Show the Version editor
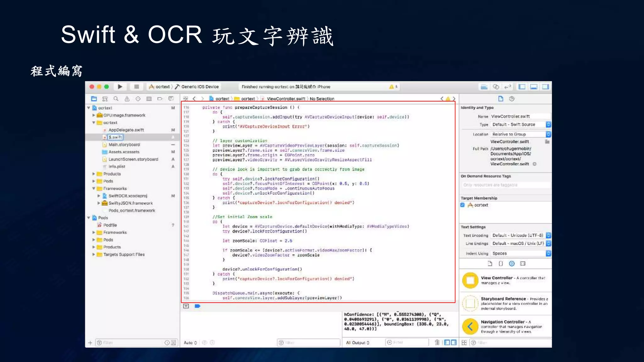This screenshot has width=644, height=362. click(508, 87)
